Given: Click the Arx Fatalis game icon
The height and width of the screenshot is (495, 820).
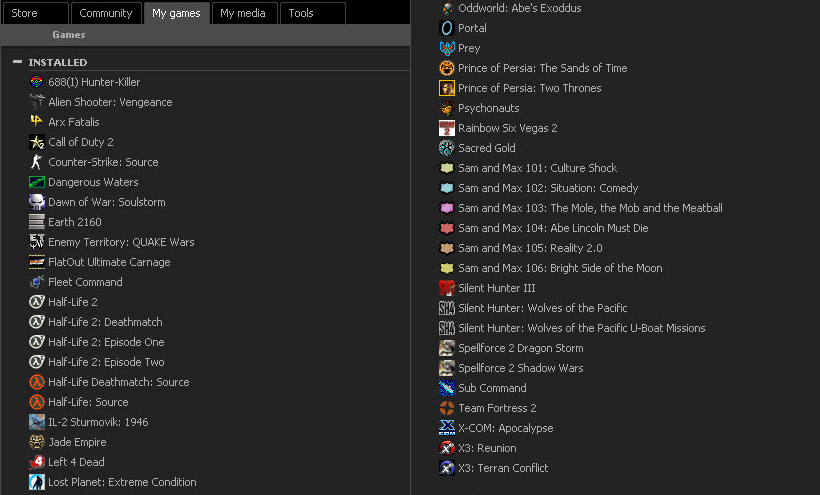Looking at the screenshot, I should (37, 122).
